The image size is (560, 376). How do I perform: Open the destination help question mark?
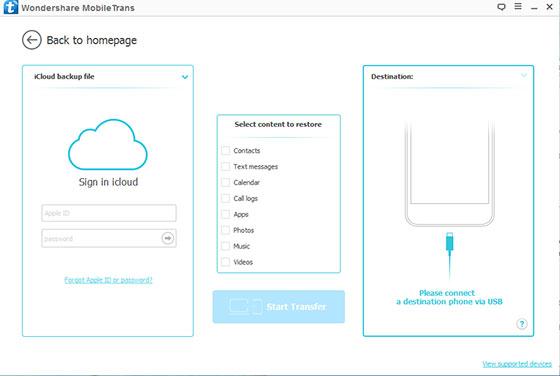tap(522, 324)
